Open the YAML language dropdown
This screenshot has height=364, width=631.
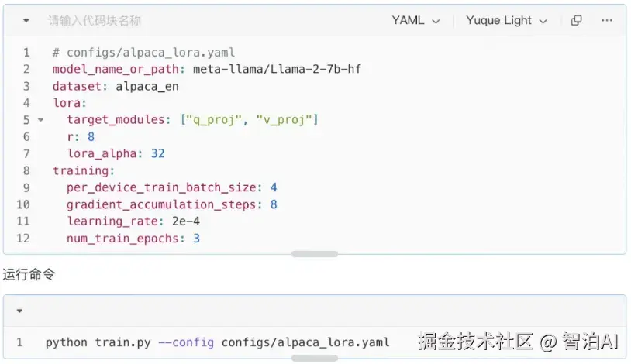415,20
